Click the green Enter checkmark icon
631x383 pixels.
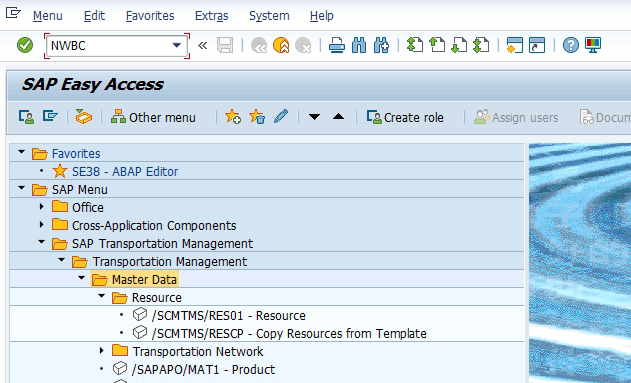click(25, 45)
